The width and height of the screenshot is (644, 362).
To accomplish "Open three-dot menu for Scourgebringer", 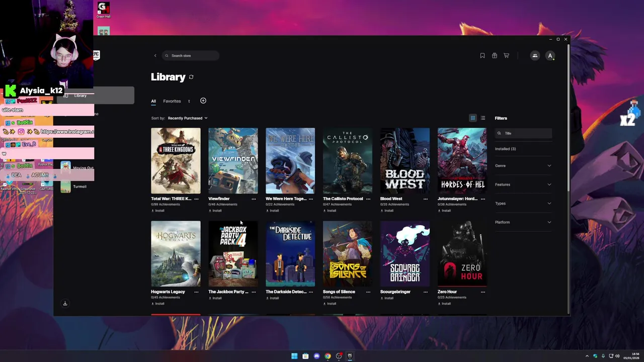I will 426,292.
